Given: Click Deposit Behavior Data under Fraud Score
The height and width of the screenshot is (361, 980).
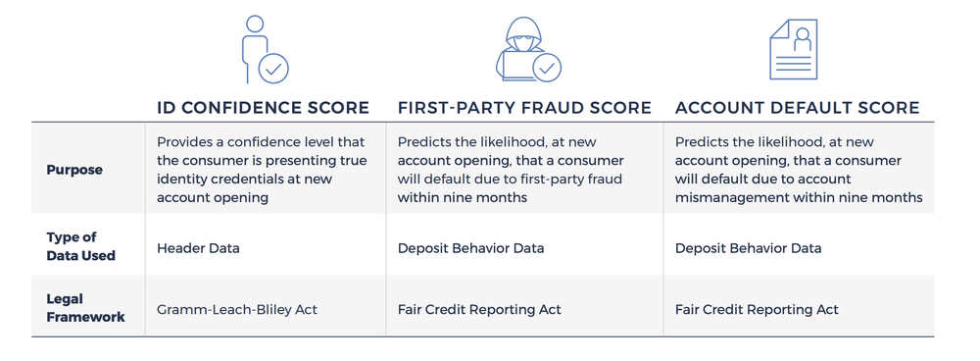Looking at the screenshot, I should click(x=470, y=248).
